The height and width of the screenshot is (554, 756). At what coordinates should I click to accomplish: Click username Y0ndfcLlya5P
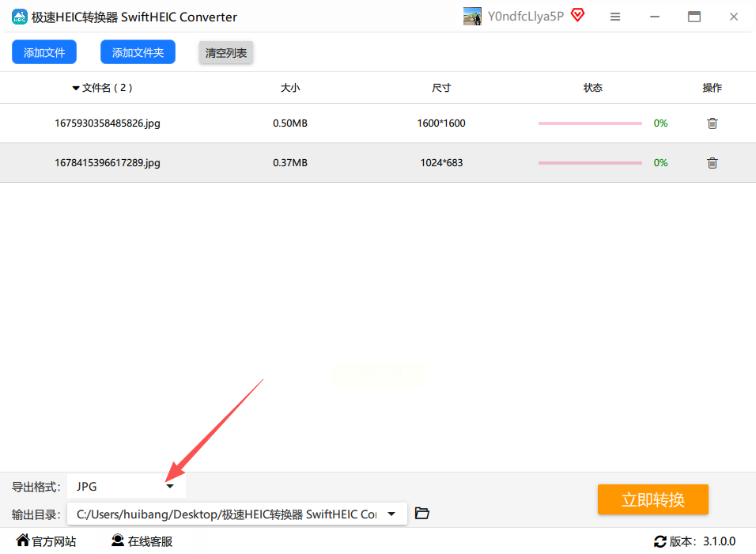point(526,17)
